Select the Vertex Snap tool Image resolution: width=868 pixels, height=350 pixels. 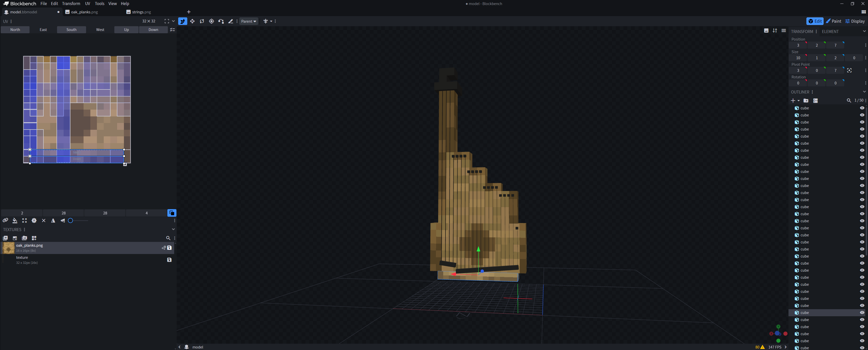point(221,21)
